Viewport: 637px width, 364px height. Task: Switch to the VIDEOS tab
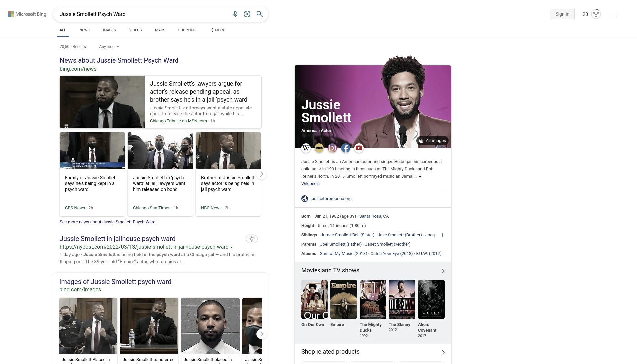click(135, 30)
